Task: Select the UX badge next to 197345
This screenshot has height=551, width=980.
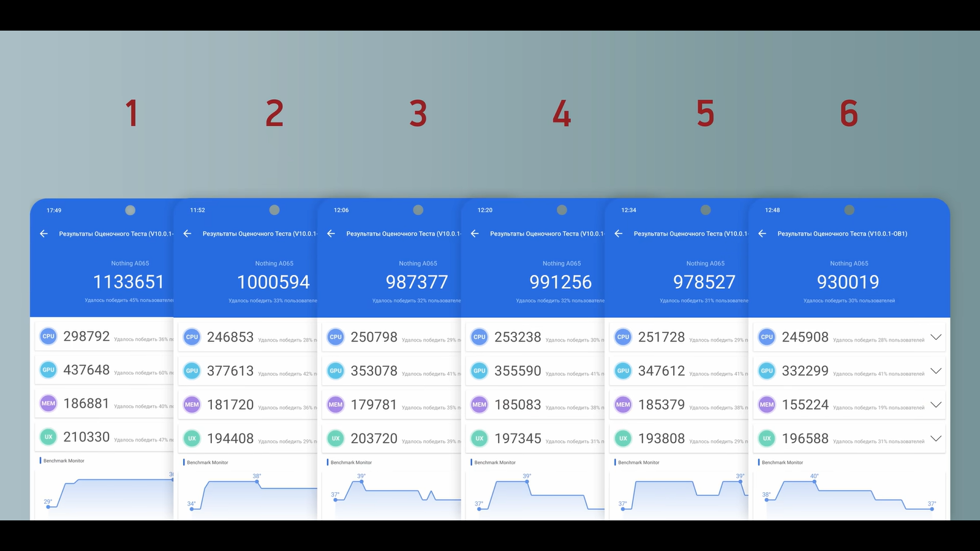Action: [x=480, y=438]
